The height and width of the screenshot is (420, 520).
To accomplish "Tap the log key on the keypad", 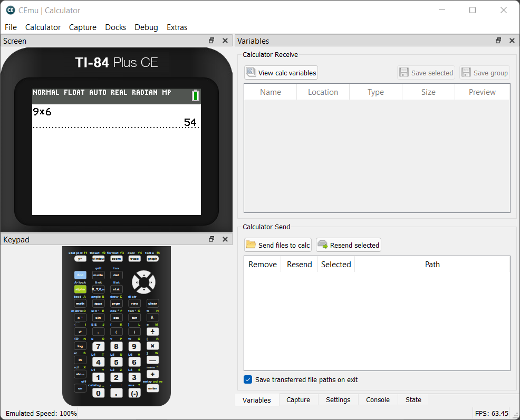I will (x=80, y=346).
